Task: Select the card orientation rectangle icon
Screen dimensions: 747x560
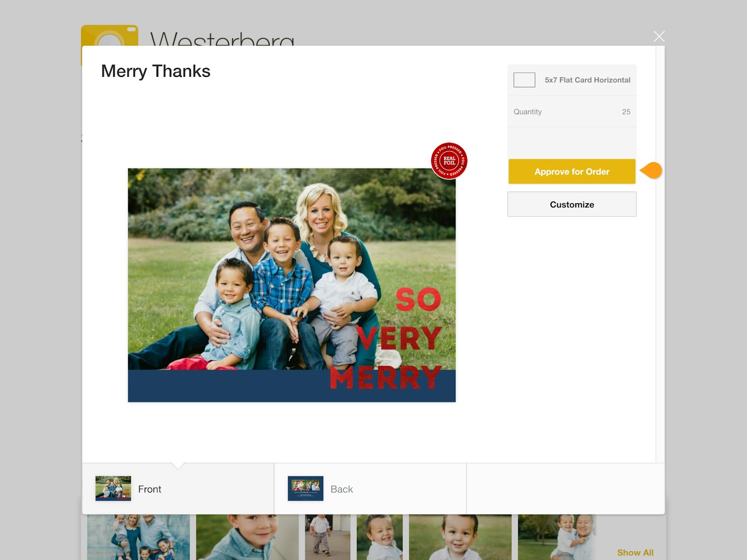Action: tap(524, 80)
